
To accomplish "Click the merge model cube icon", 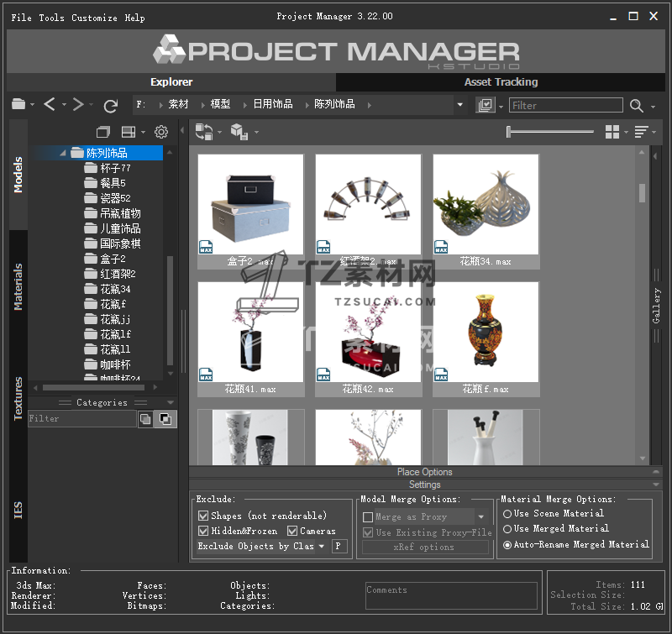I will [239, 132].
